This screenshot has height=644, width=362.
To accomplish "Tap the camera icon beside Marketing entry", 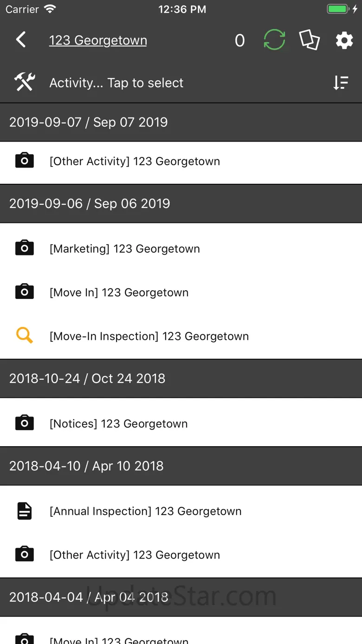I will point(25,248).
